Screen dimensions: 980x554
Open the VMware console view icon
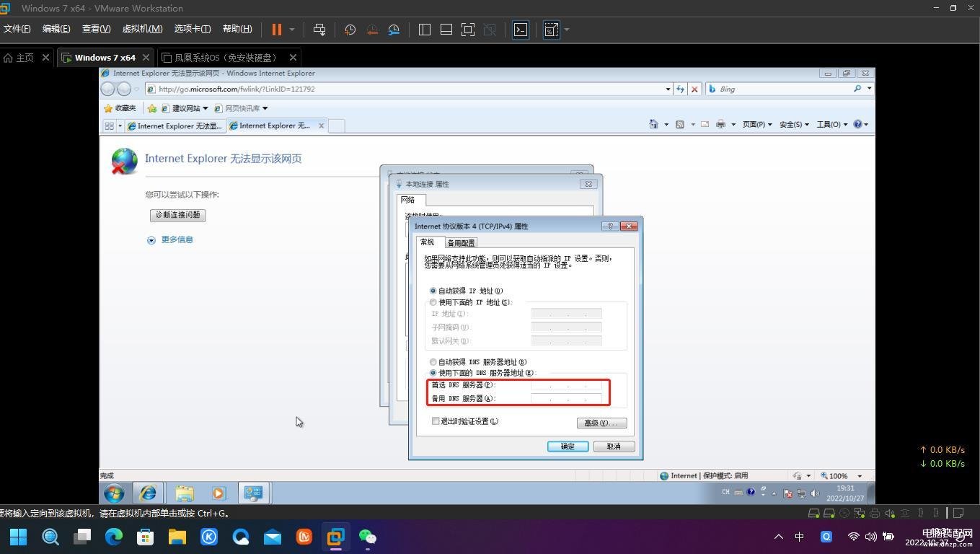pos(521,30)
